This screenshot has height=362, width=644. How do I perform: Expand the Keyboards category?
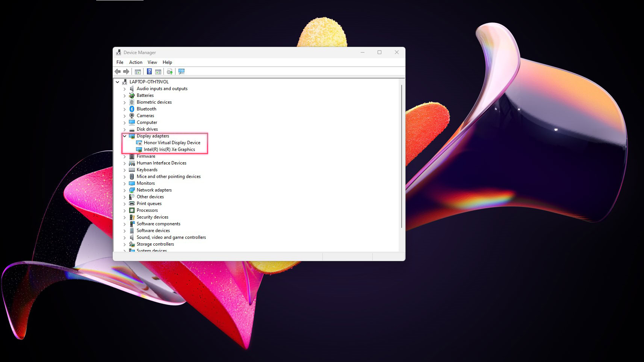[x=125, y=170]
